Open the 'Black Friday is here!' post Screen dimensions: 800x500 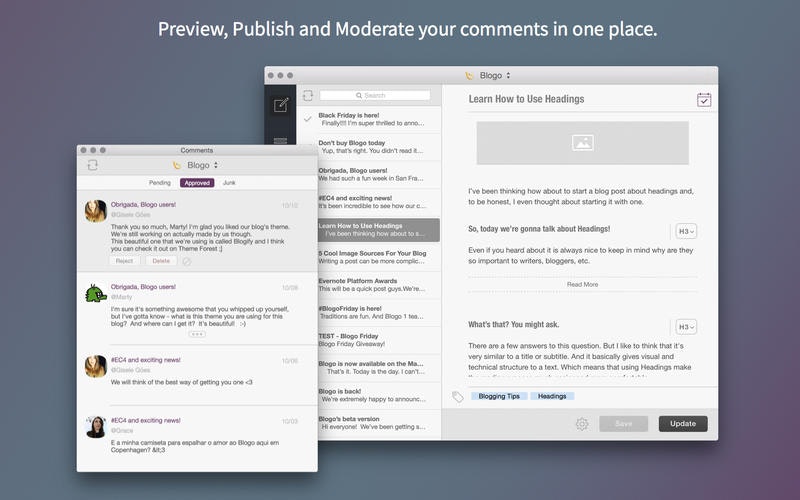click(x=370, y=119)
